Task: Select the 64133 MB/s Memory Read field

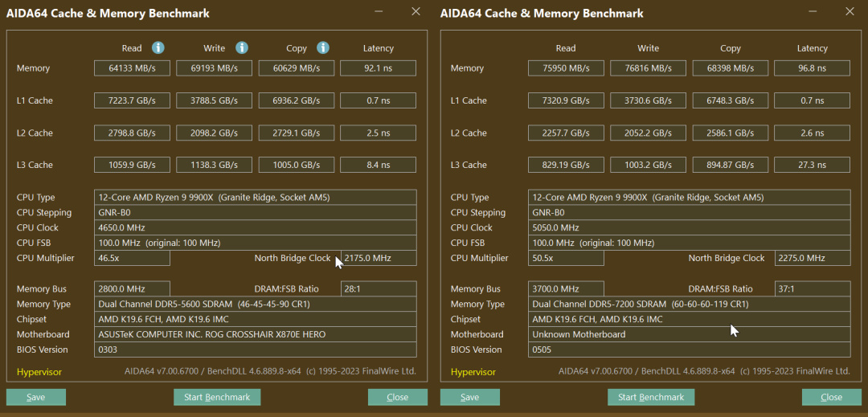Action: click(x=132, y=68)
